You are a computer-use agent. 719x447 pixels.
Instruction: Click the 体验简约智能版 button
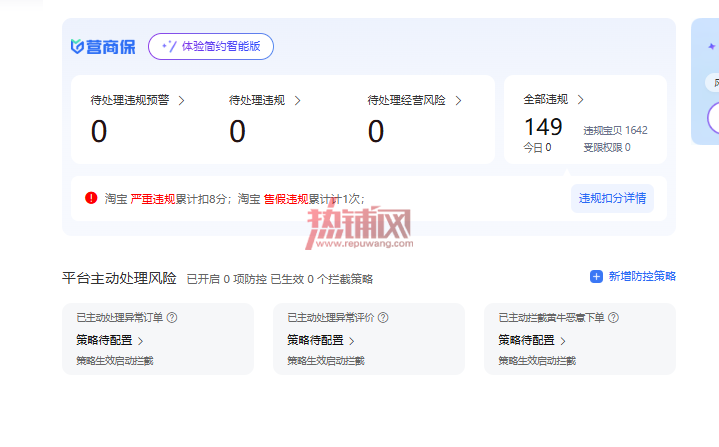point(211,46)
